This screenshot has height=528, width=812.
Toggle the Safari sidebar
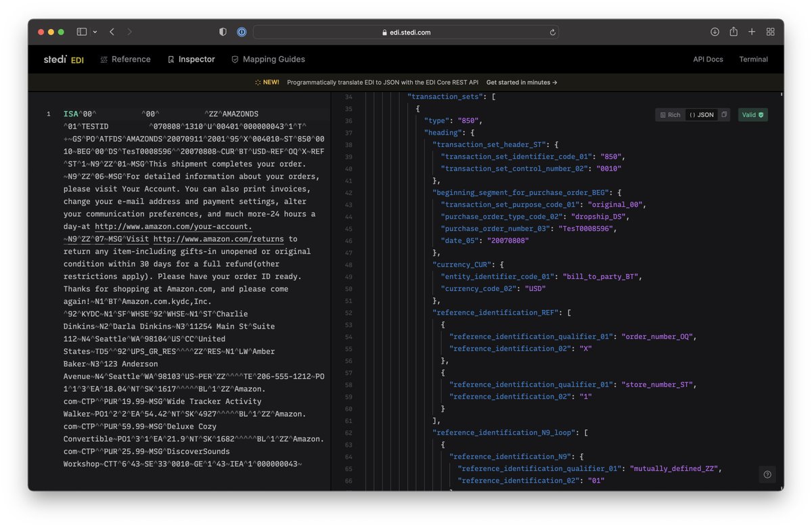click(x=82, y=32)
